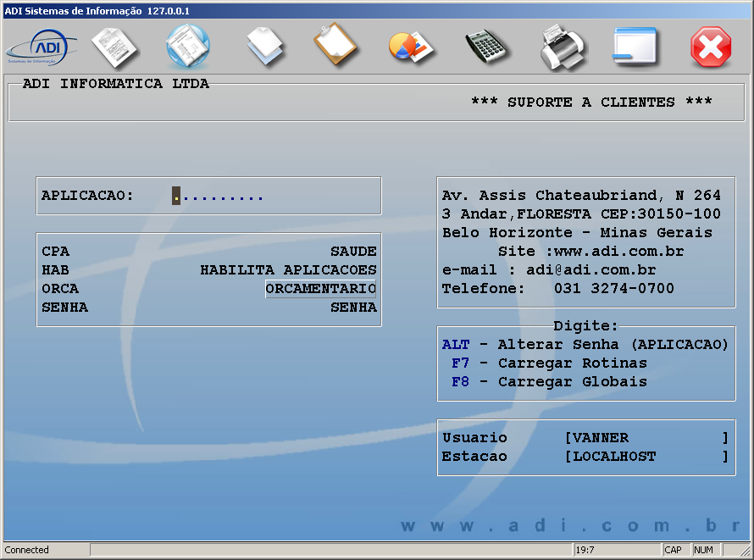Viewport: 754px width, 560px height.
Task: Click the F8 shortcut label
Action: tap(460, 382)
